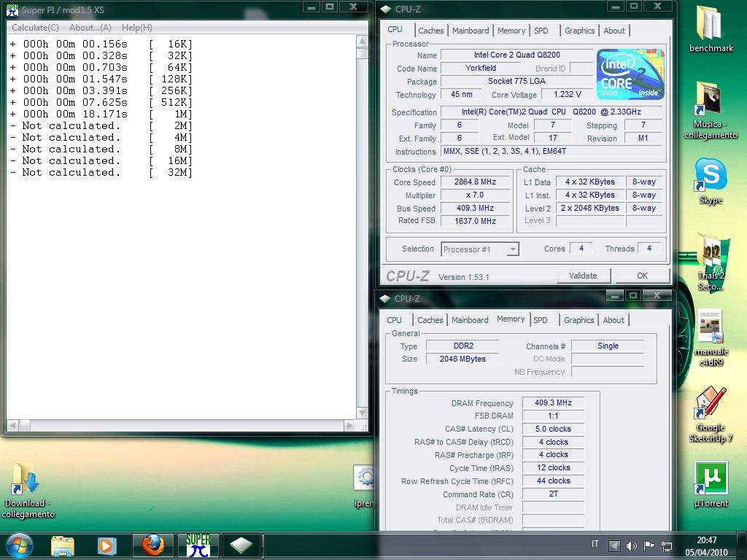Launch µTorrent from desktop
The width and height of the screenshot is (747, 560).
(x=711, y=484)
